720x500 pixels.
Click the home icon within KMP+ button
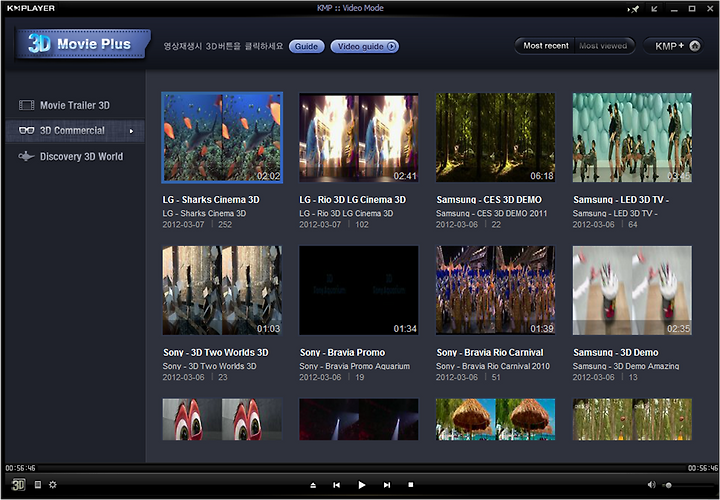[x=695, y=46]
